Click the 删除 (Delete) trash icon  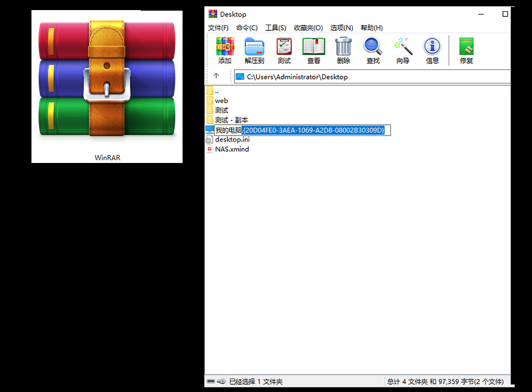[x=343, y=50]
